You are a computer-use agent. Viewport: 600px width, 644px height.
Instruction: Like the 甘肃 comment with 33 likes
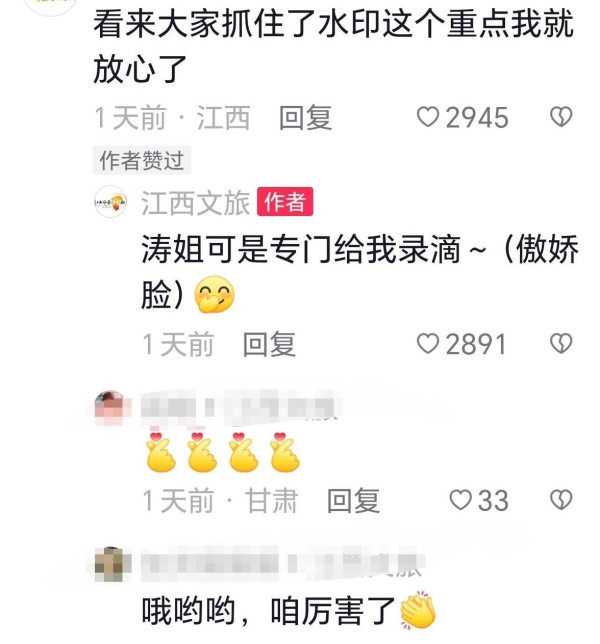click(479, 501)
